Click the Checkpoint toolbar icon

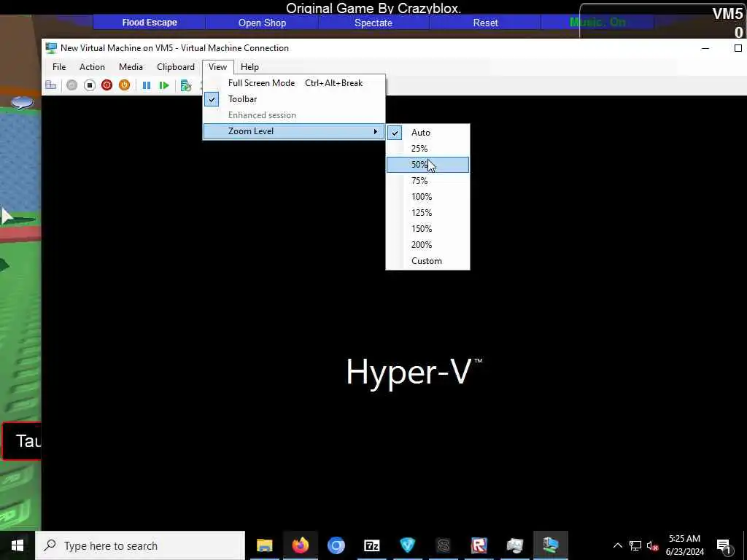[186, 85]
